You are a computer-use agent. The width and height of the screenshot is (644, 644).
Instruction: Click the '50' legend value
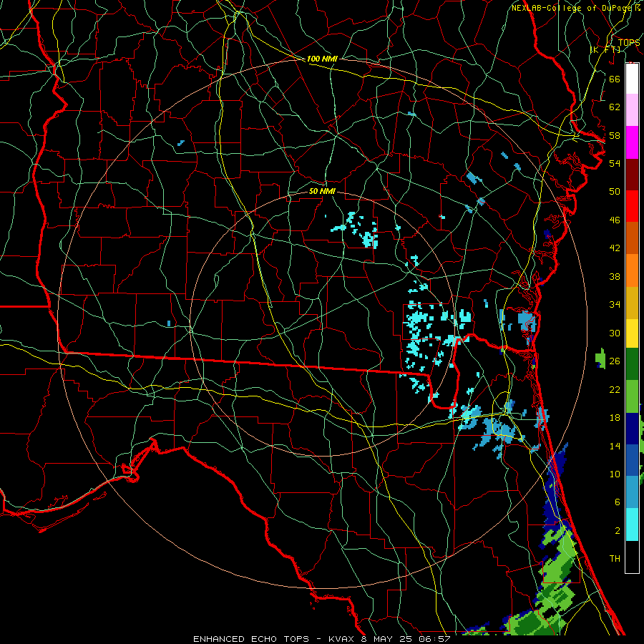tap(615, 191)
